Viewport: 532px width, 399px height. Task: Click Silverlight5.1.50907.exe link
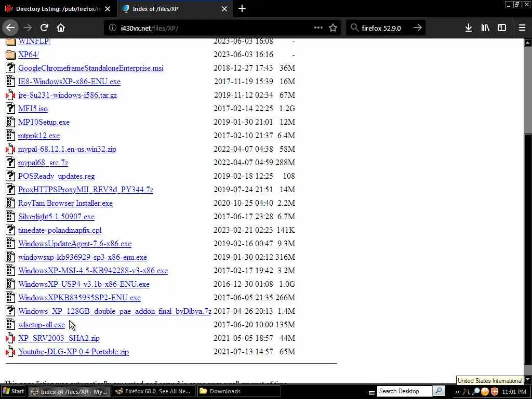tap(56, 217)
